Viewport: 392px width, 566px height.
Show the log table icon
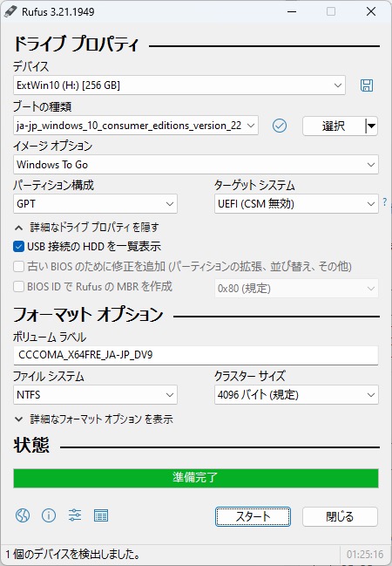coord(101,515)
